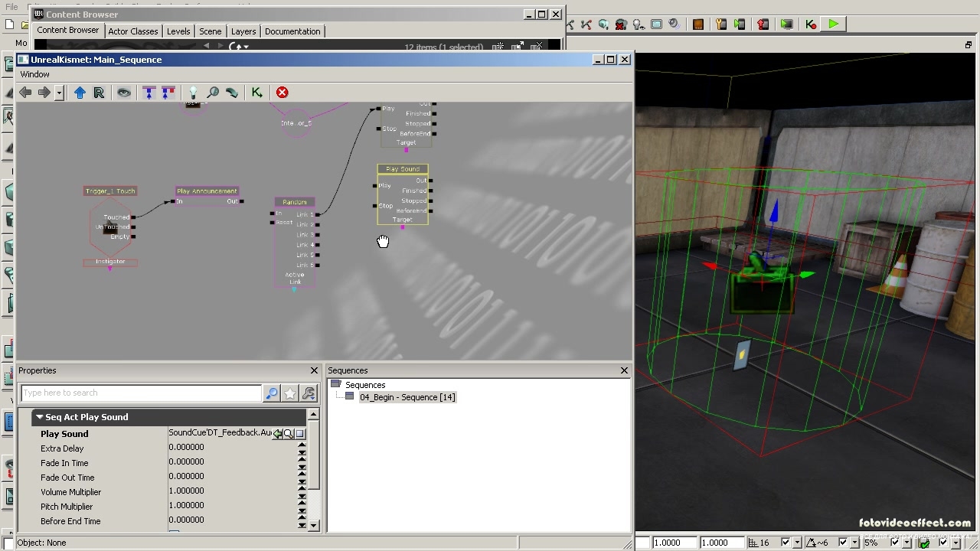Open the drag grid size dropdown

coord(796,543)
